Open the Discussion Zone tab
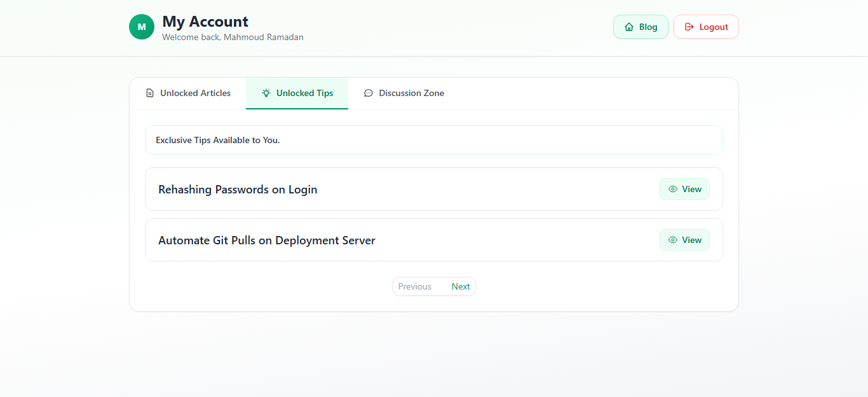 pyautogui.click(x=404, y=94)
